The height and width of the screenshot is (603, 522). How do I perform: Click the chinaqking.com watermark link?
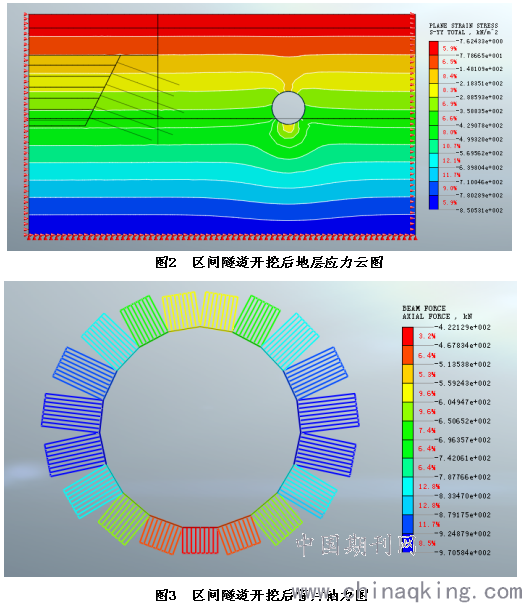tap(408, 591)
